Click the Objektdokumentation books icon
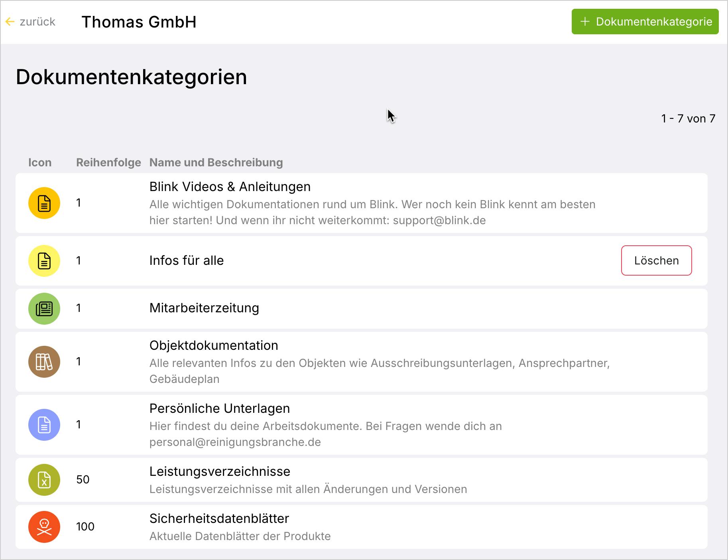Viewport: 728px width, 560px height. pos(44,362)
